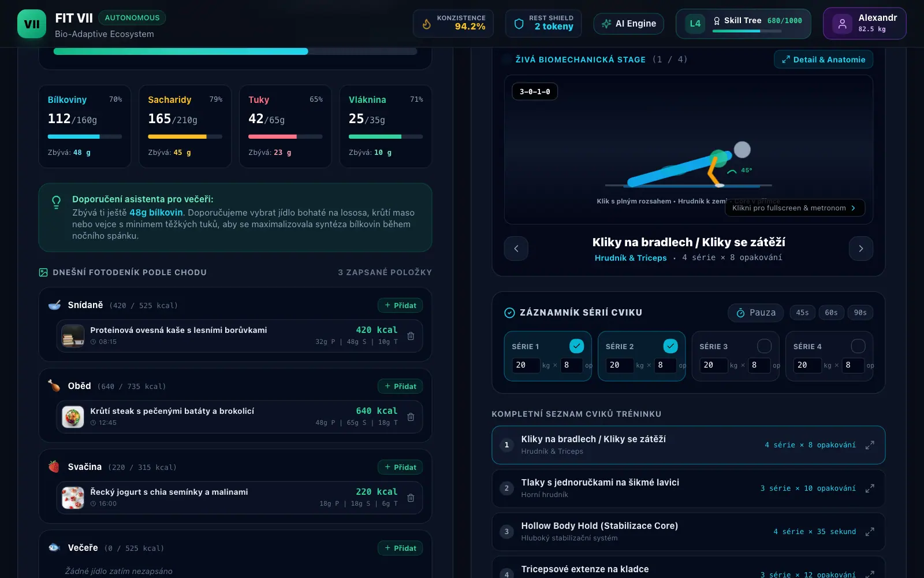This screenshot has height=578, width=924.
Task: Click the Alexandr profile avatar icon
Action: click(x=842, y=24)
